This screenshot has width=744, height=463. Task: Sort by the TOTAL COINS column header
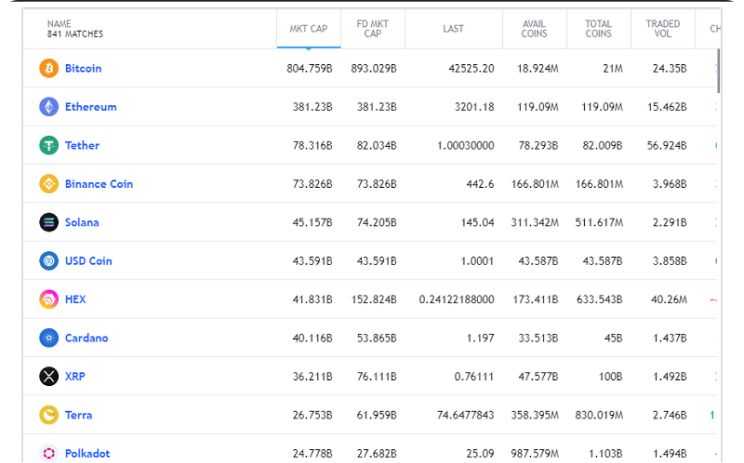598,28
